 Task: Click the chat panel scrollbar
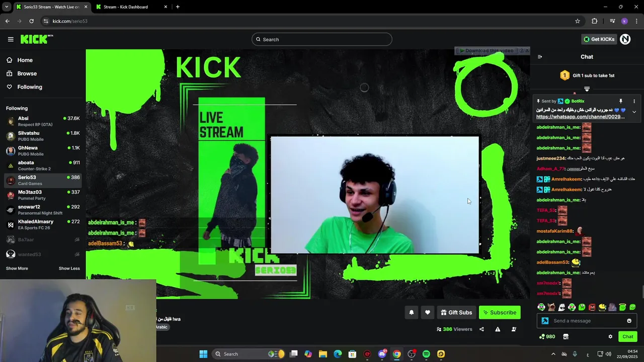642,292
